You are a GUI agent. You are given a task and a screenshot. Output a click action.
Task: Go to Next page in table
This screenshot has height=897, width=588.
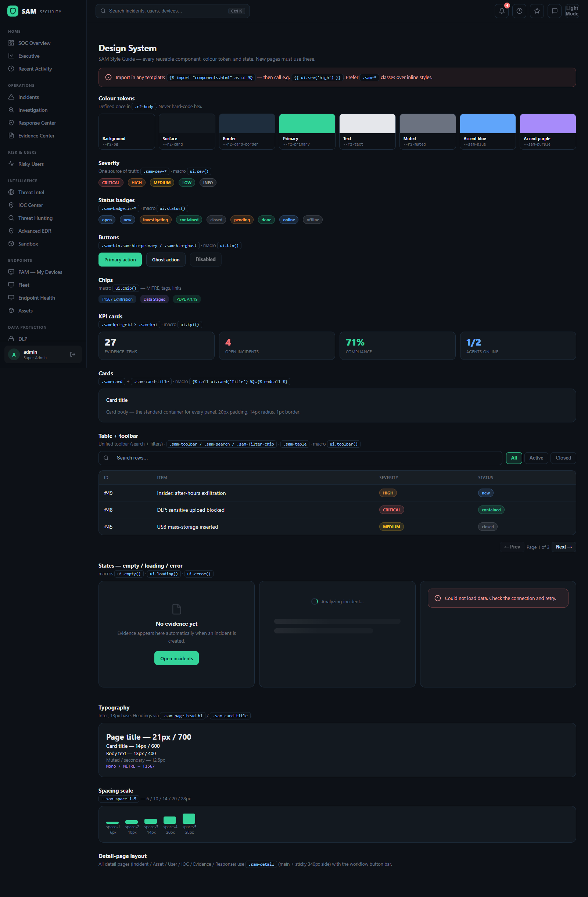click(563, 547)
